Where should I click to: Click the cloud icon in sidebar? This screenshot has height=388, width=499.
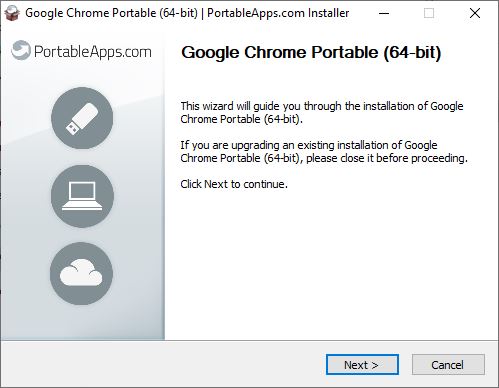[x=81, y=273]
